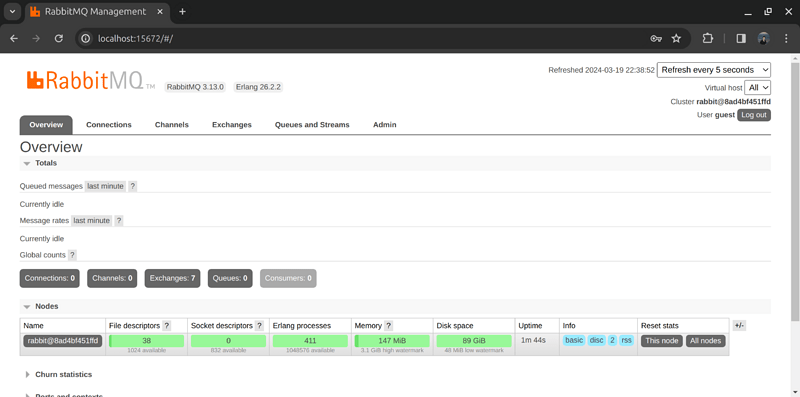
Task: Open node rabbit@8ad4bf451ffd details
Action: point(62,340)
